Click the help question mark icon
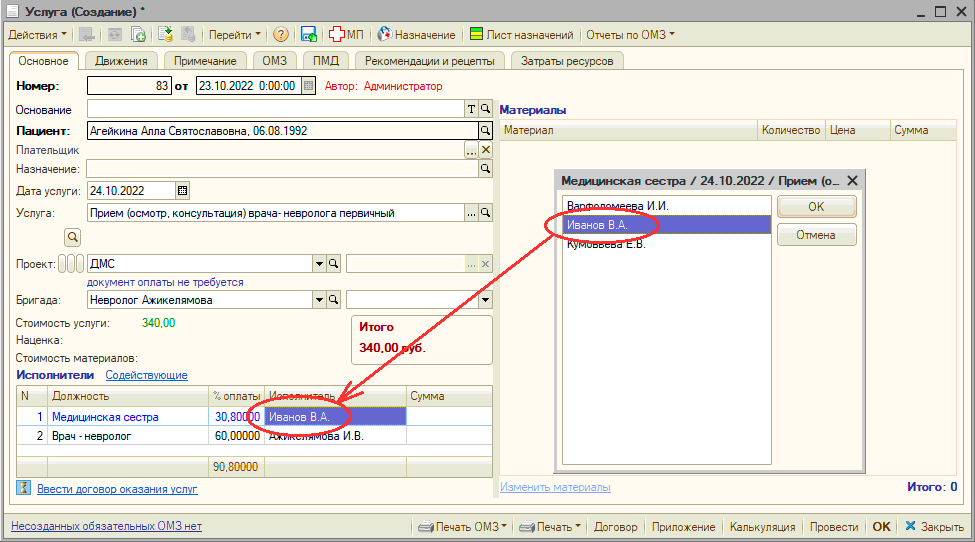The image size is (975, 542). (x=280, y=34)
